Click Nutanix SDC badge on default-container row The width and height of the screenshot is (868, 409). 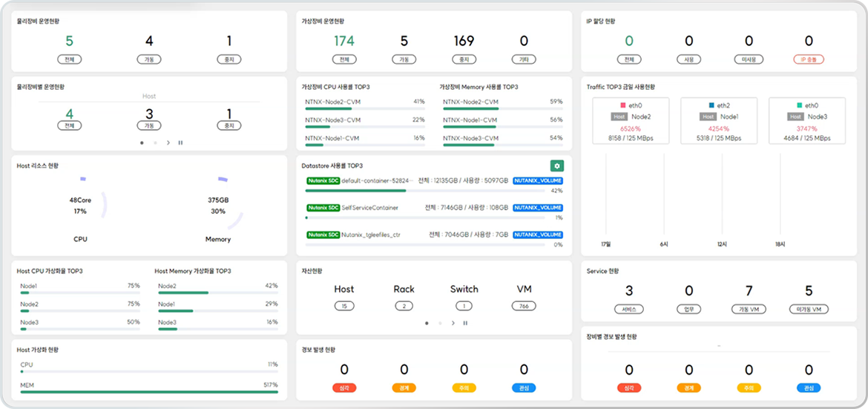pos(323,180)
